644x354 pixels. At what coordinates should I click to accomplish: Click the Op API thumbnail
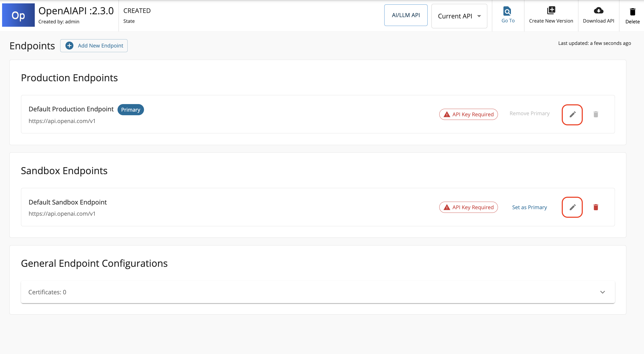18,15
